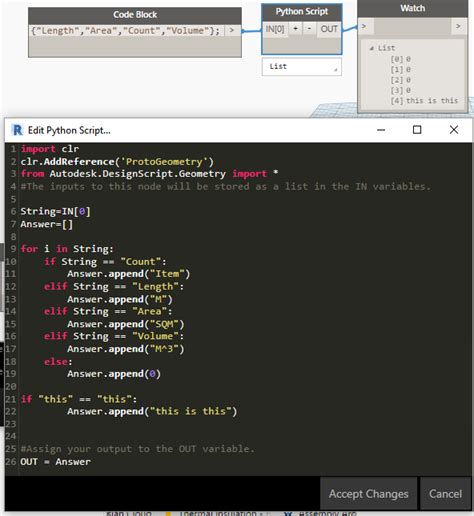Click Code Block text with Length, Area list

[126, 31]
